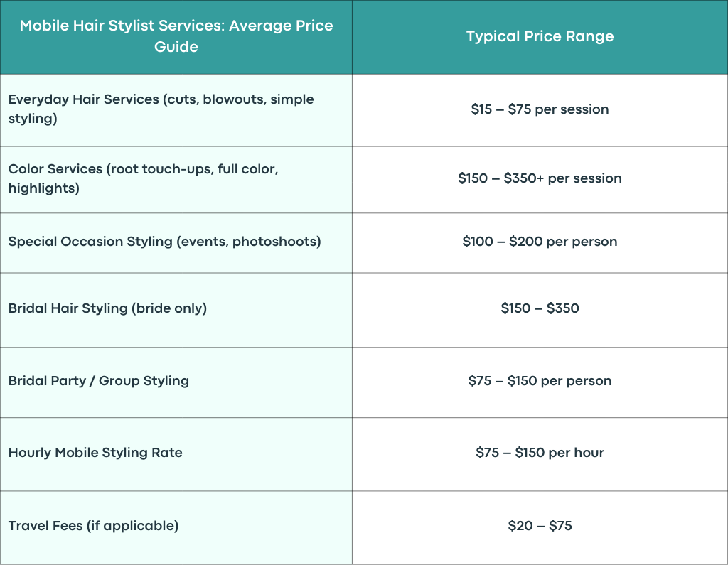Click the 'Mobile Hair Stylist Services' header cell

tap(176, 36)
